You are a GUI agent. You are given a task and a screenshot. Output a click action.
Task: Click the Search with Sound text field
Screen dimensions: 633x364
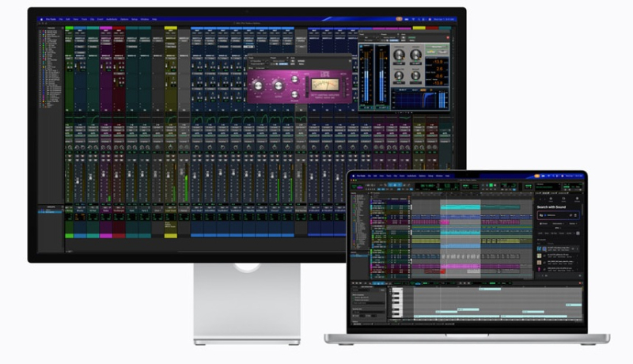557,214
